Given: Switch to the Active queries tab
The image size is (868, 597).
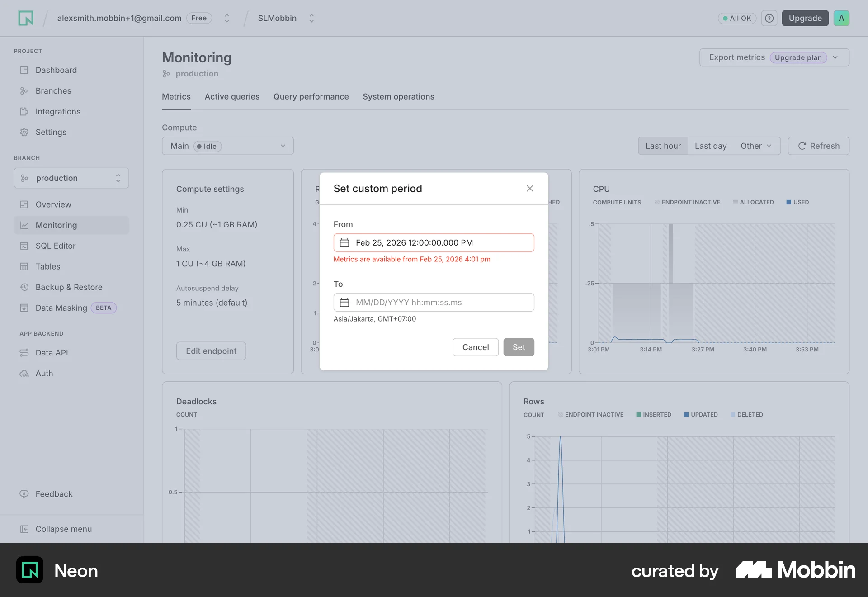Looking at the screenshot, I should pos(232,97).
